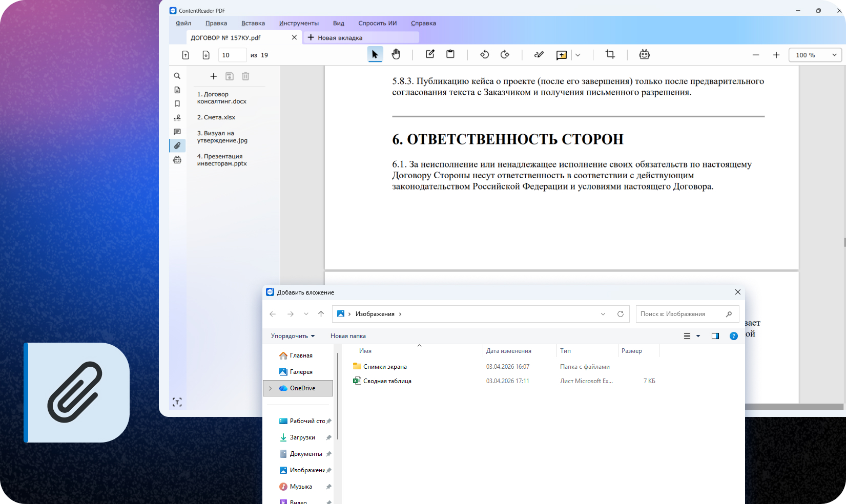This screenshot has width=846, height=504.
Task: Click the page number input field
Action: pos(232,55)
